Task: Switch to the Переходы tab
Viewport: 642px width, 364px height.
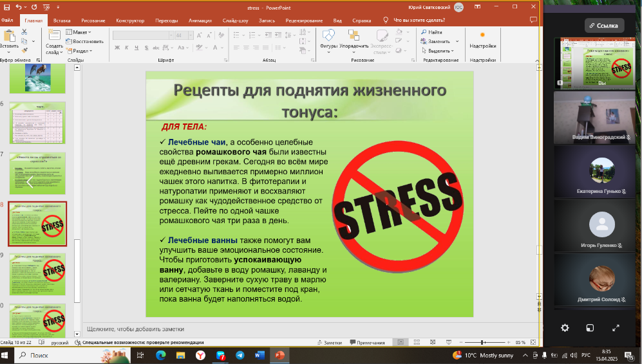Action: pyautogui.click(x=167, y=21)
